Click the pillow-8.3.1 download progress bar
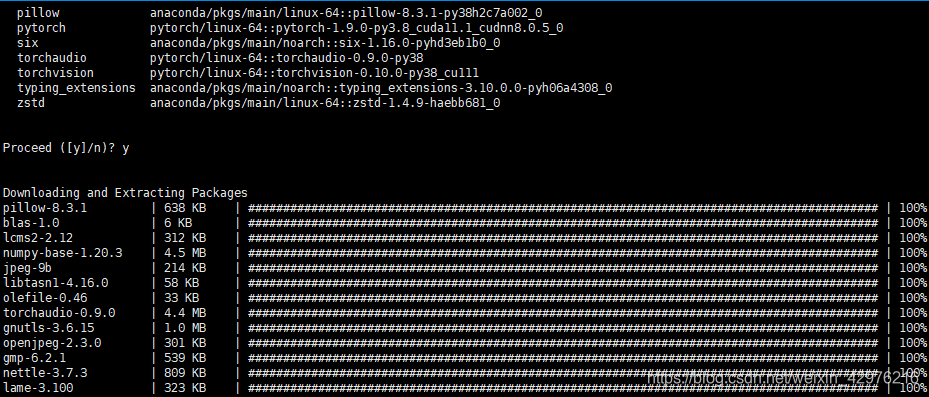 click(x=562, y=208)
